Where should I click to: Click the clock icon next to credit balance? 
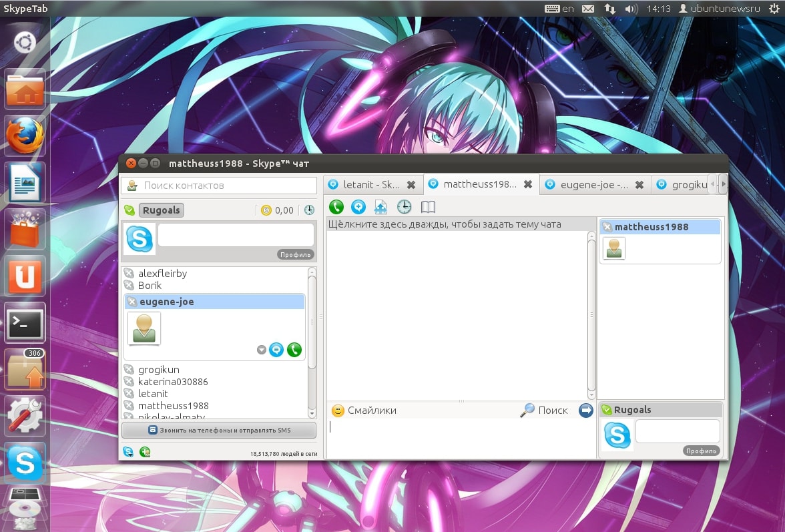pos(310,210)
